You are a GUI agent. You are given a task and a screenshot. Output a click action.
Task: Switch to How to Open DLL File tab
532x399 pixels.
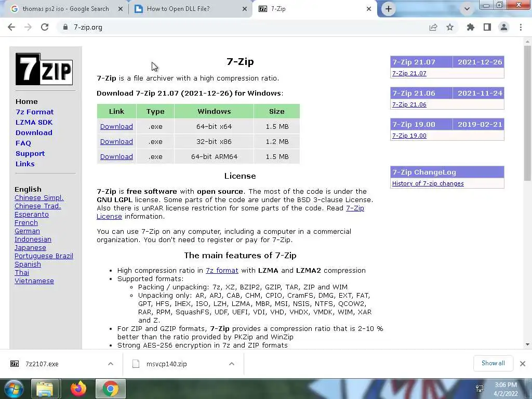click(190, 9)
